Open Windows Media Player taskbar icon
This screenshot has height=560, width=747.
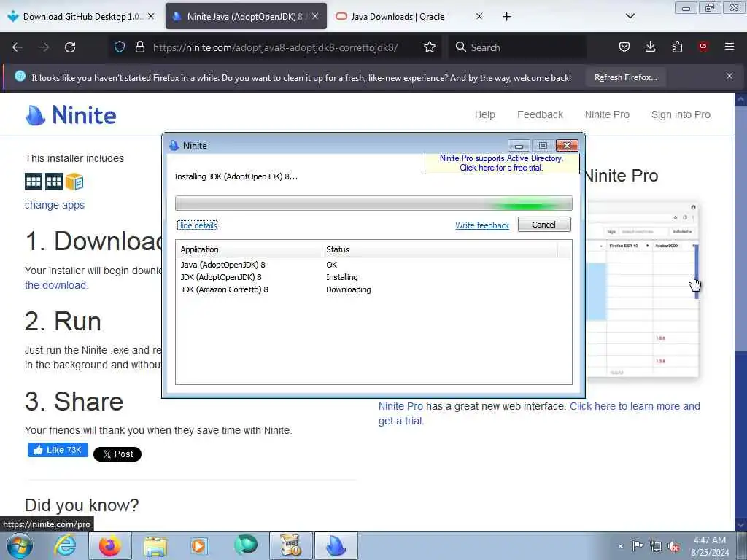(200, 545)
